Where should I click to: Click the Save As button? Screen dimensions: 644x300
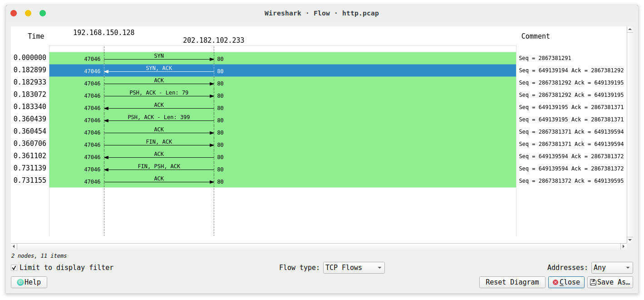pos(610,282)
